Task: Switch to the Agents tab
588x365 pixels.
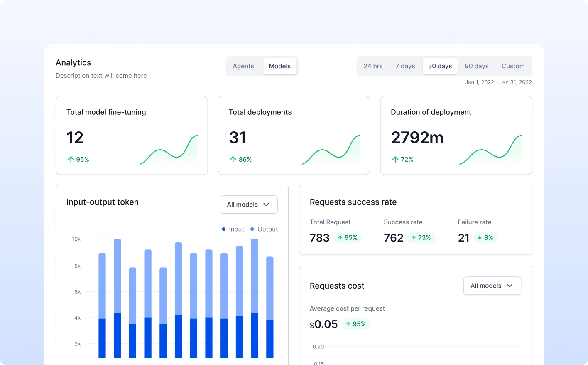Action: (x=243, y=66)
